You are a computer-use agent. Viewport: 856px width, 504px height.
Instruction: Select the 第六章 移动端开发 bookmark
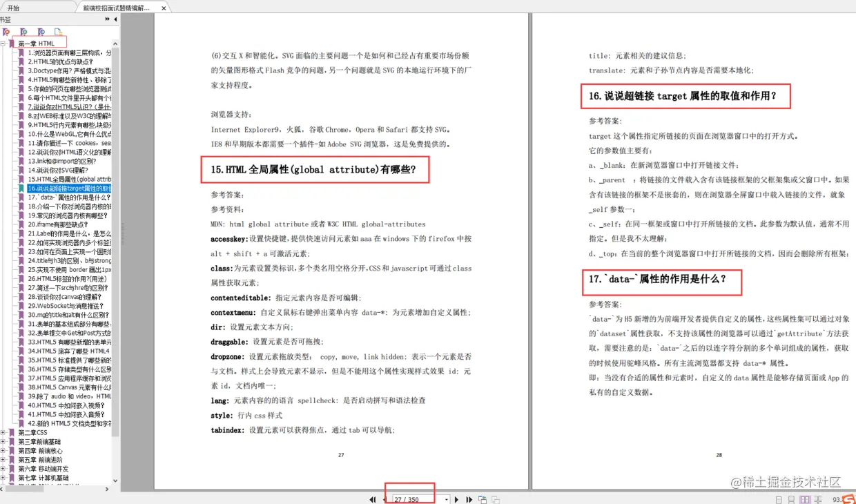pyautogui.click(x=43, y=469)
